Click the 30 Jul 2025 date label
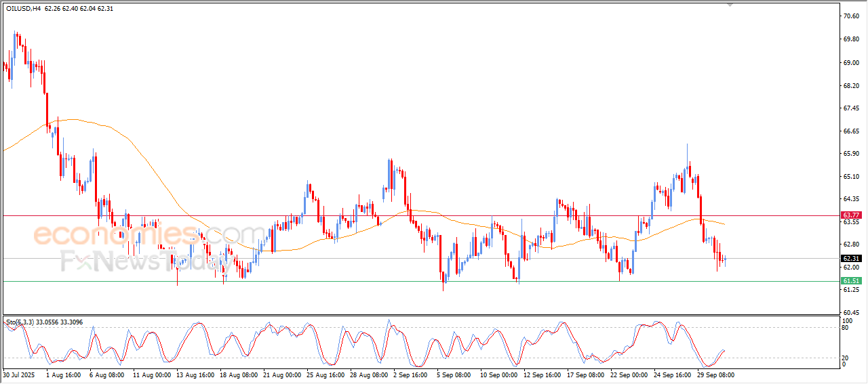868x384 pixels. (20, 375)
